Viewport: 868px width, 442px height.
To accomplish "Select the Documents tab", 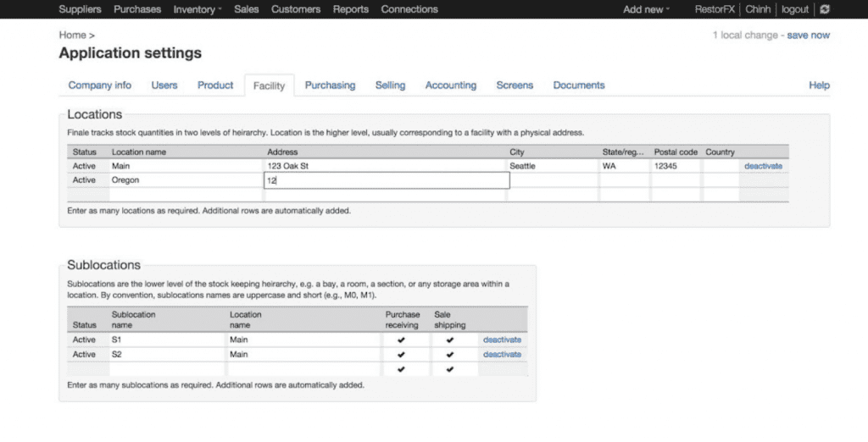I will click(579, 86).
